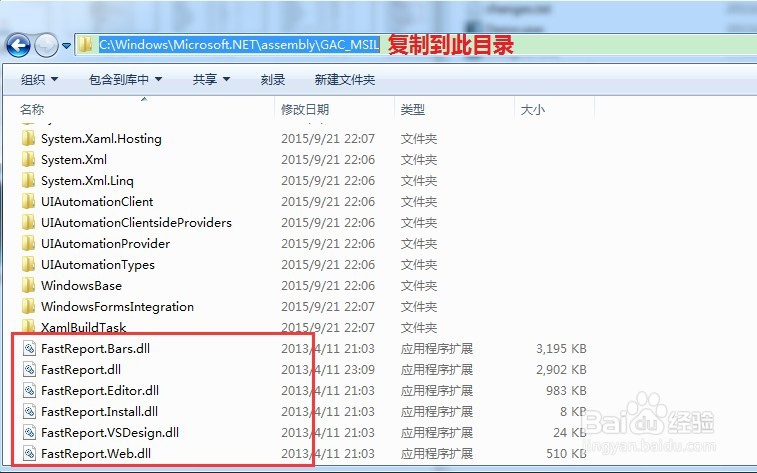This screenshot has width=757, height=473.
Task: Click the 新建文件夹 button
Action: (345, 79)
